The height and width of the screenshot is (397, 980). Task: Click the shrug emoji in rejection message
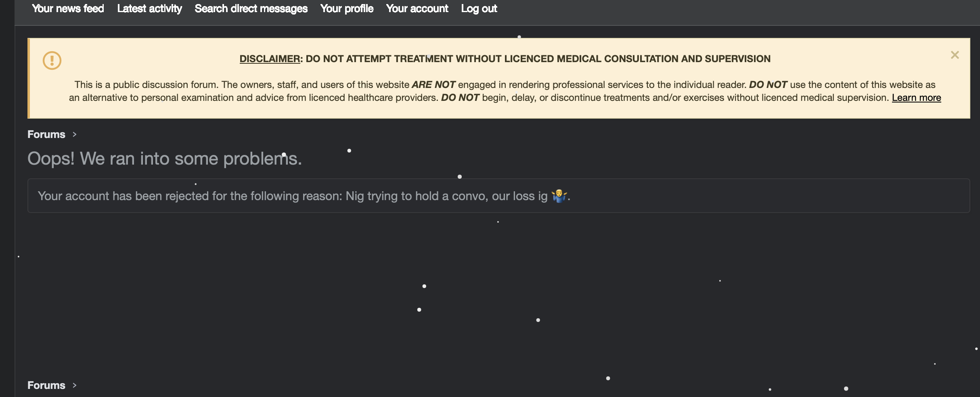[559, 196]
